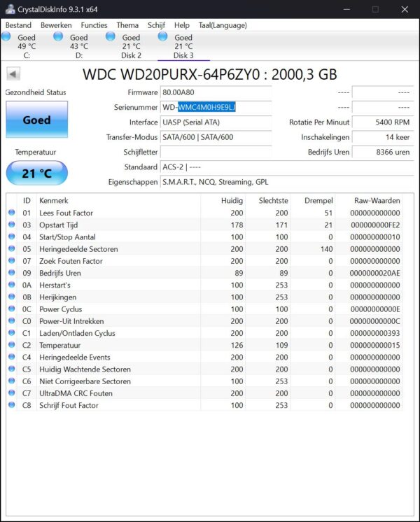Click status dot of Lees Fout Factor row
Image resolution: width=420 pixels, height=522 pixels.
click(12, 213)
